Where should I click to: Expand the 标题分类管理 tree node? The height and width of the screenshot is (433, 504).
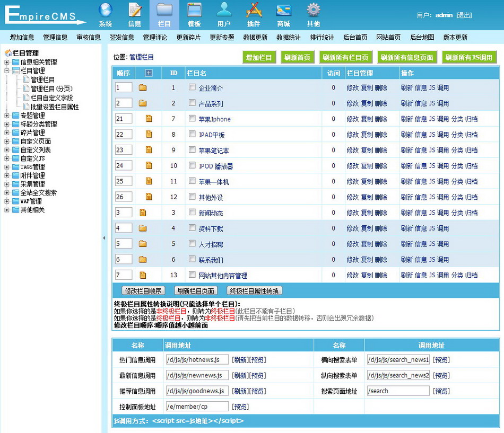[7, 124]
